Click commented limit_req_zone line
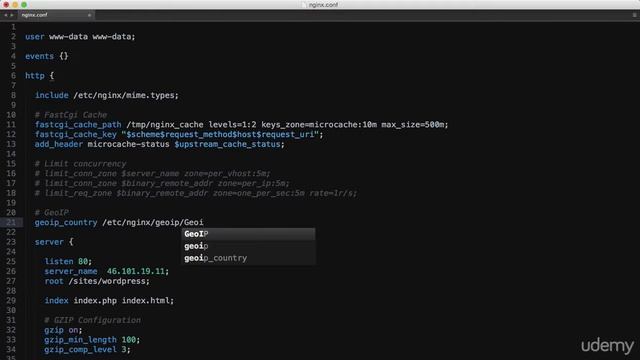Image resolution: width=640 pixels, height=360 pixels. [196, 193]
